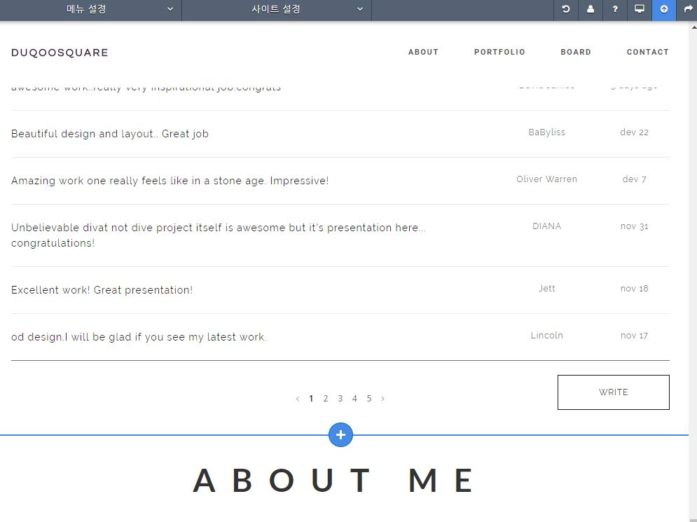The height and width of the screenshot is (522, 697).
Task: Add a section with blue plus button
Action: [340, 435]
